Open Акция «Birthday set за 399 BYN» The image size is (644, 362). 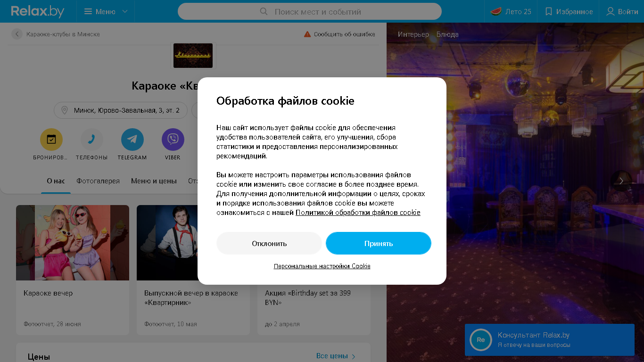pyautogui.click(x=308, y=298)
